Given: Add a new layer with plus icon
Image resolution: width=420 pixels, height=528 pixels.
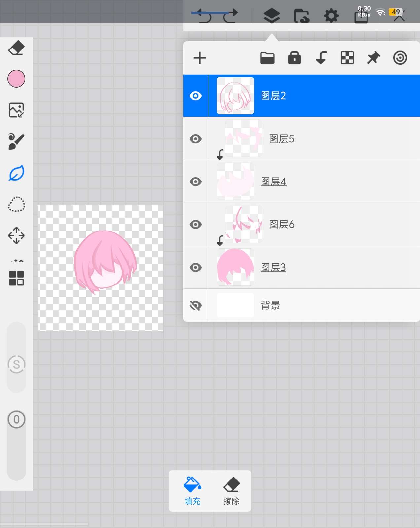Looking at the screenshot, I should [x=200, y=58].
